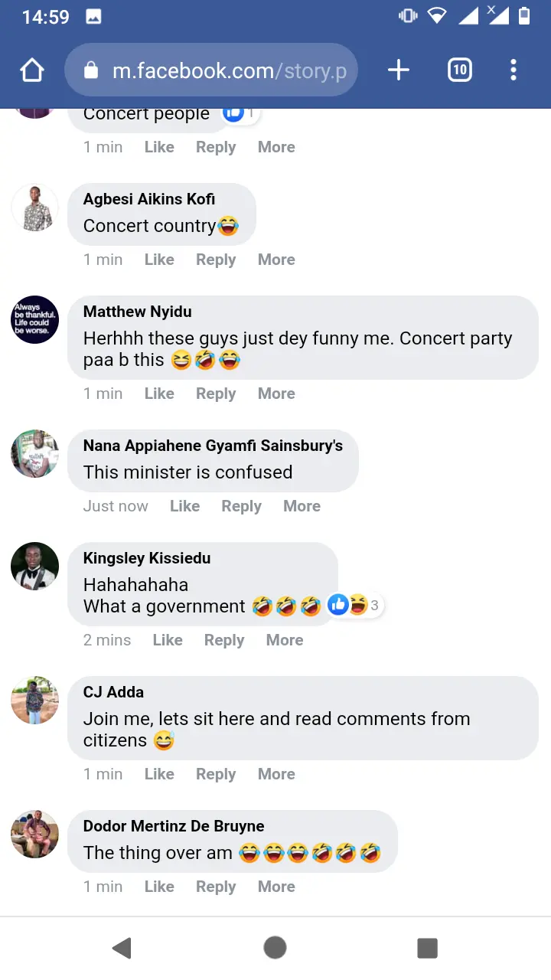551x980 pixels.
Task: Like CJ Adda's comment
Action: coord(159,774)
